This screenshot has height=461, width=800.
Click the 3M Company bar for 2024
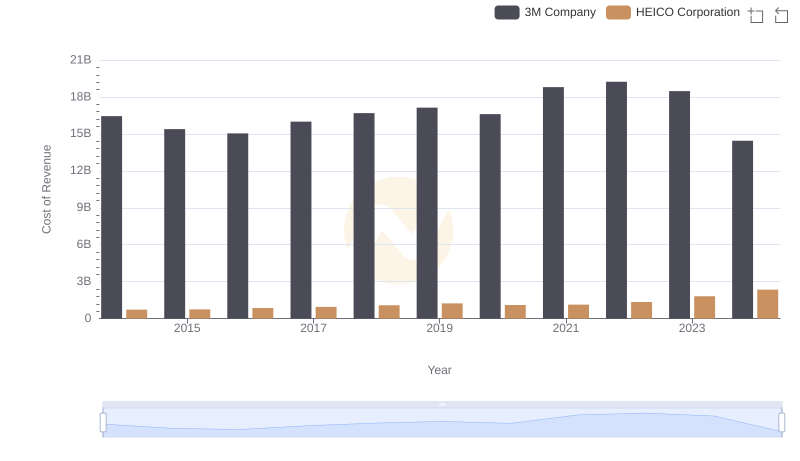tap(742, 229)
